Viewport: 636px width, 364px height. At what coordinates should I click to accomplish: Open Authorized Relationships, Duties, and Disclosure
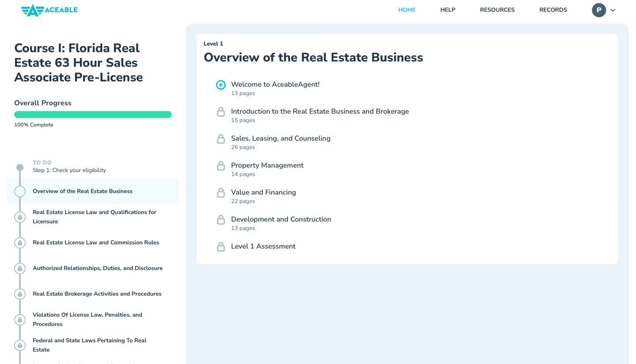tap(98, 268)
